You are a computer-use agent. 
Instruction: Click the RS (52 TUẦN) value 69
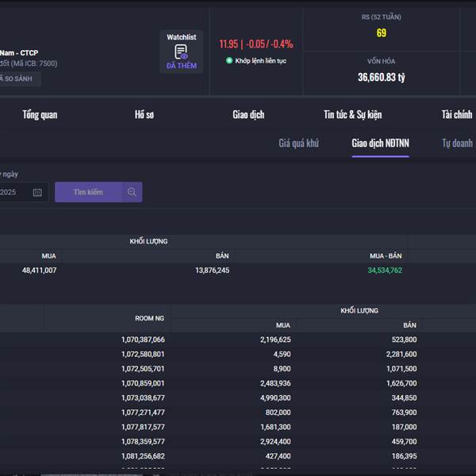click(x=382, y=33)
